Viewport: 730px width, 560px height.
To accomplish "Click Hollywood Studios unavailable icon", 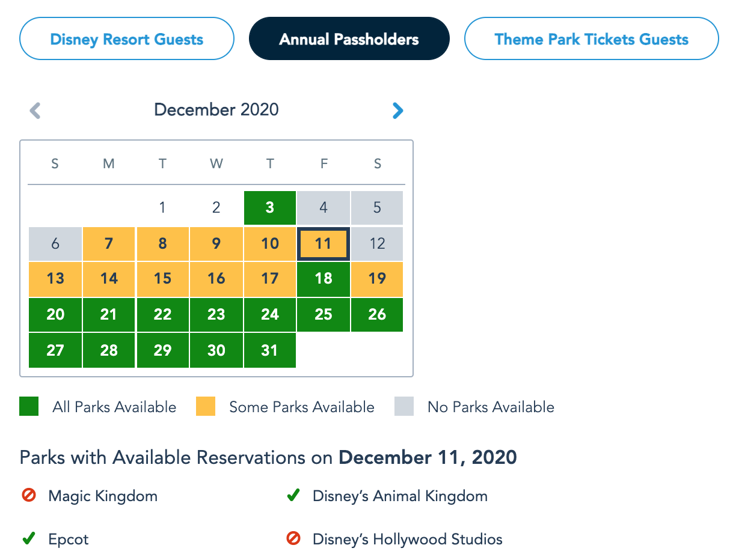I will click(x=293, y=539).
